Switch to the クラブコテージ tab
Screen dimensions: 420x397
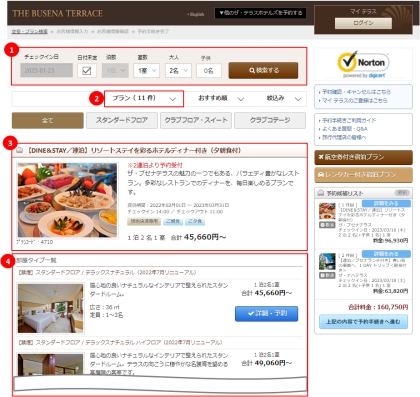coord(270,120)
